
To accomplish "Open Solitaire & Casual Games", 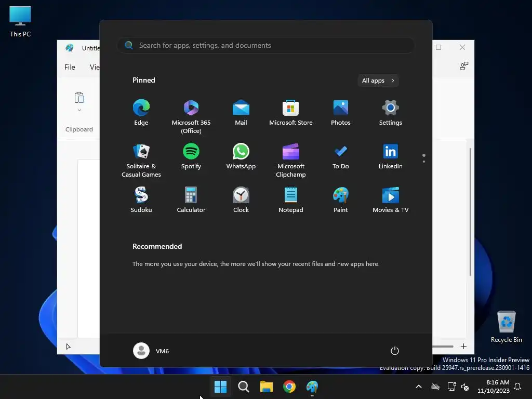I will click(x=141, y=161).
